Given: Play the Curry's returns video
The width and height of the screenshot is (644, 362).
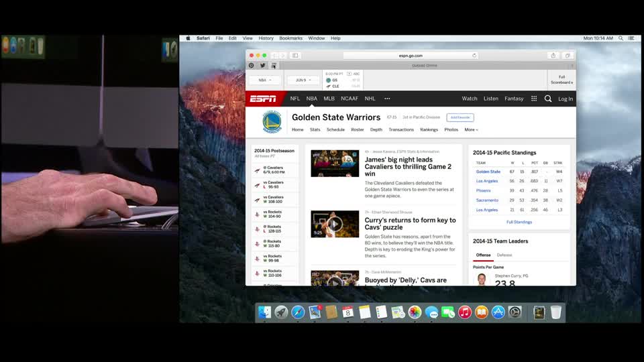Looking at the screenshot, I should point(334,224).
